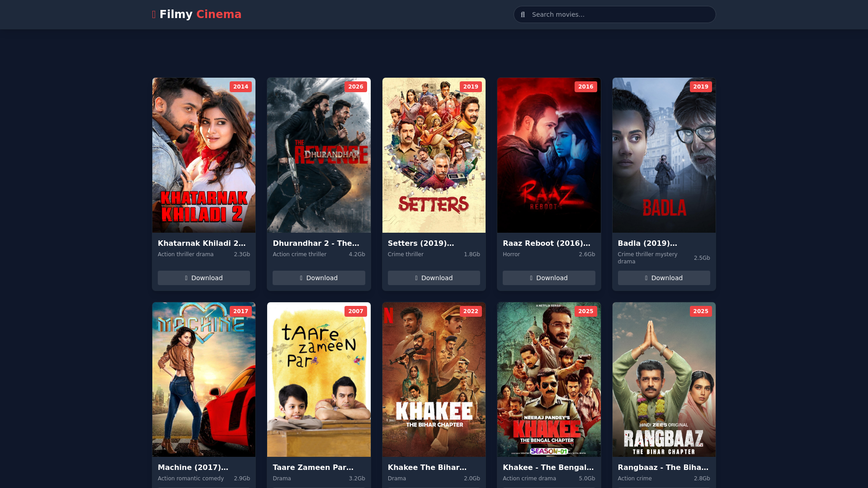Open the Raaz Reboot movie poster
This screenshot has width=868, height=488.
click(x=549, y=155)
